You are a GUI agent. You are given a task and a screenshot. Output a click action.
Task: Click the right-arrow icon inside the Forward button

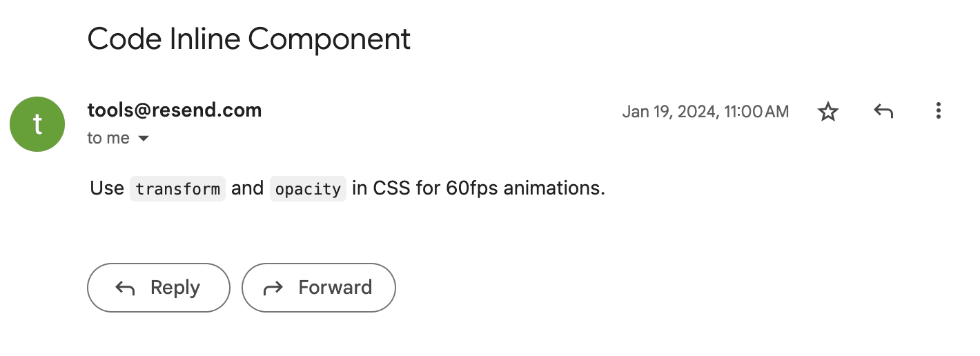click(x=274, y=288)
